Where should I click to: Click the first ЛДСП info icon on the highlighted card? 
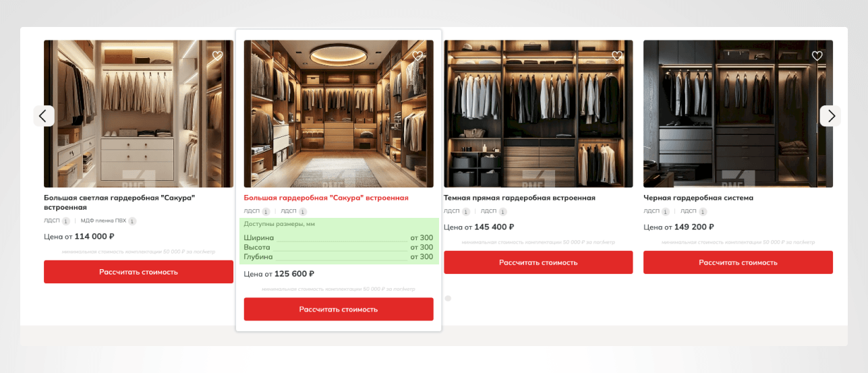click(x=266, y=211)
